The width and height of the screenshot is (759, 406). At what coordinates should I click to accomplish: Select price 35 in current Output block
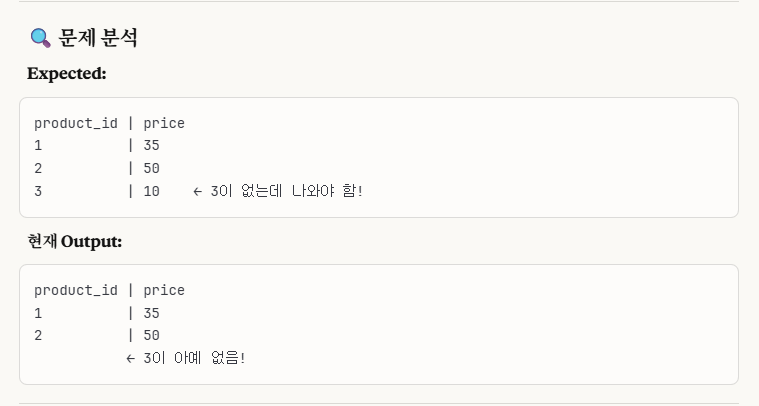[152, 313]
